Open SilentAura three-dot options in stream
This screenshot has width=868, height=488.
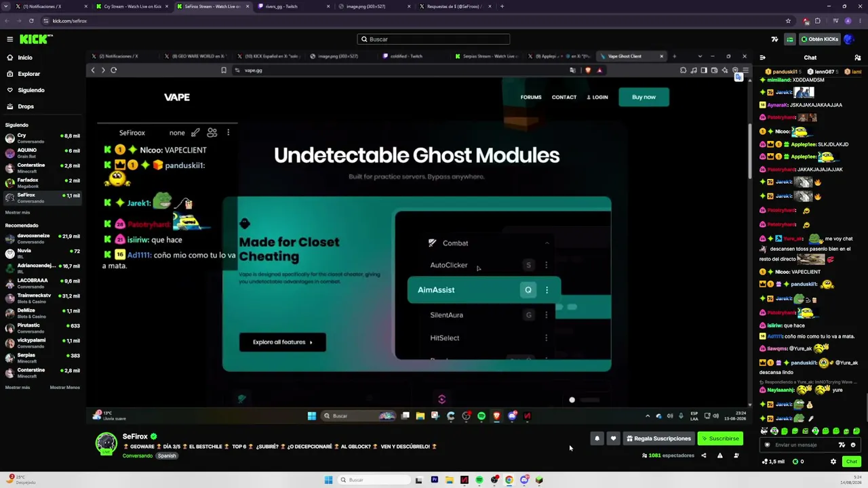547,315
